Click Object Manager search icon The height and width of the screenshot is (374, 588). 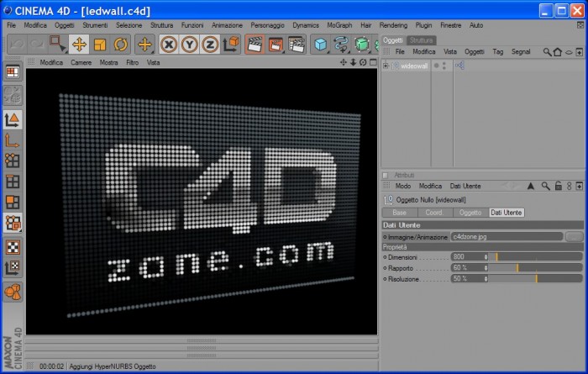(x=547, y=52)
